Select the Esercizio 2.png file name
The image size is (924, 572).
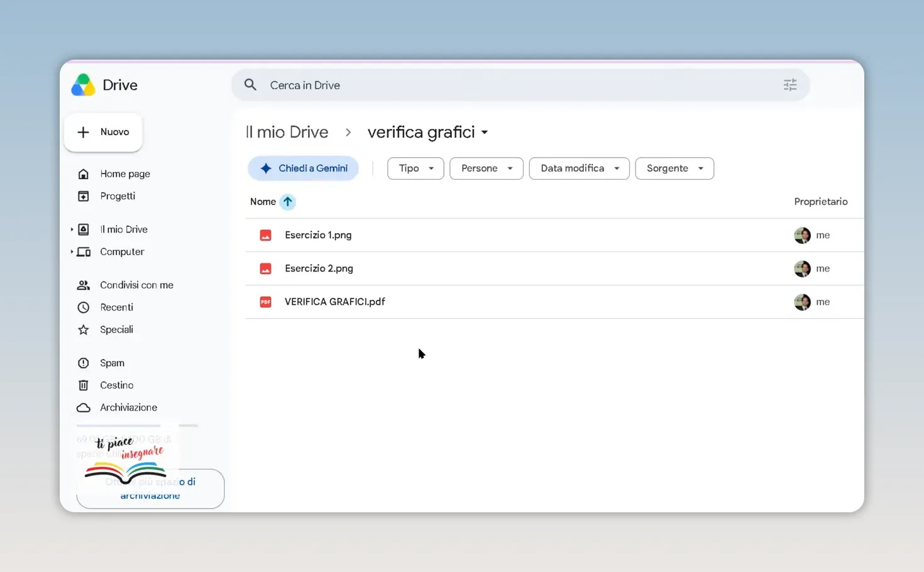pos(319,268)
